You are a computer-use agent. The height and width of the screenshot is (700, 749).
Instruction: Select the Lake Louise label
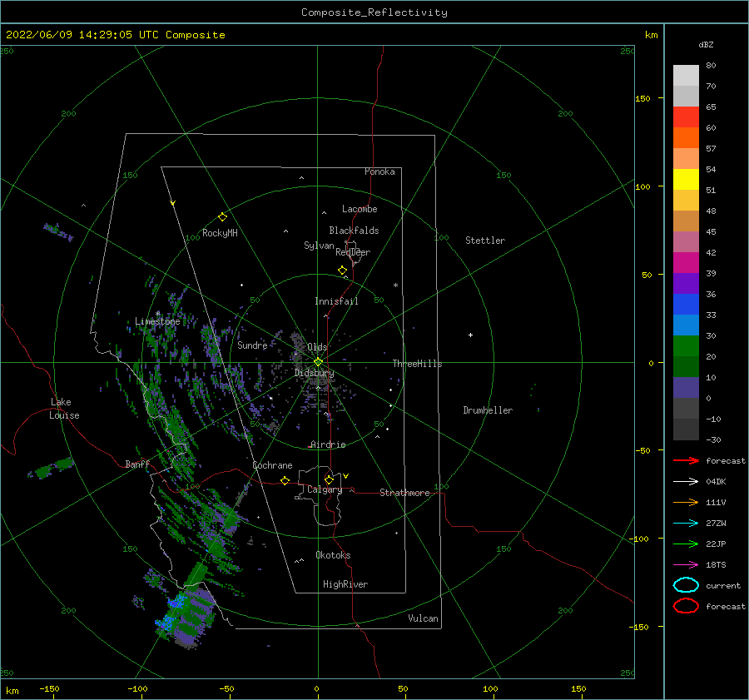click(64, 409)
